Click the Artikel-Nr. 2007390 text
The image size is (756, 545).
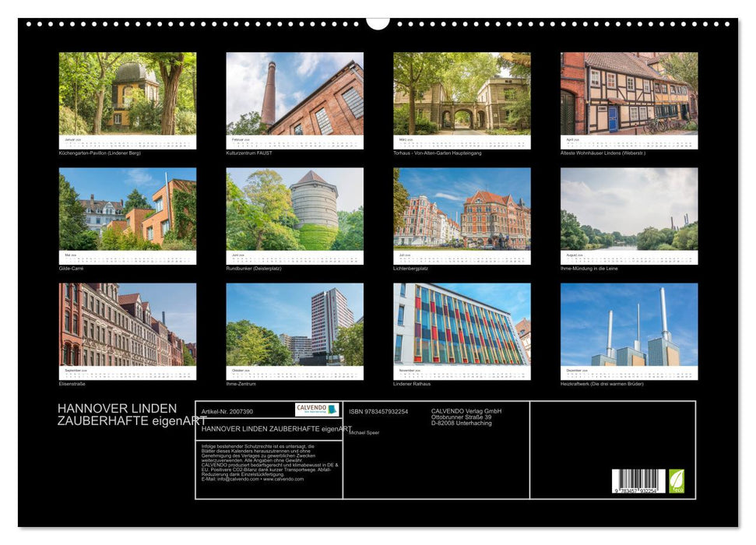(x=227, y=412)
